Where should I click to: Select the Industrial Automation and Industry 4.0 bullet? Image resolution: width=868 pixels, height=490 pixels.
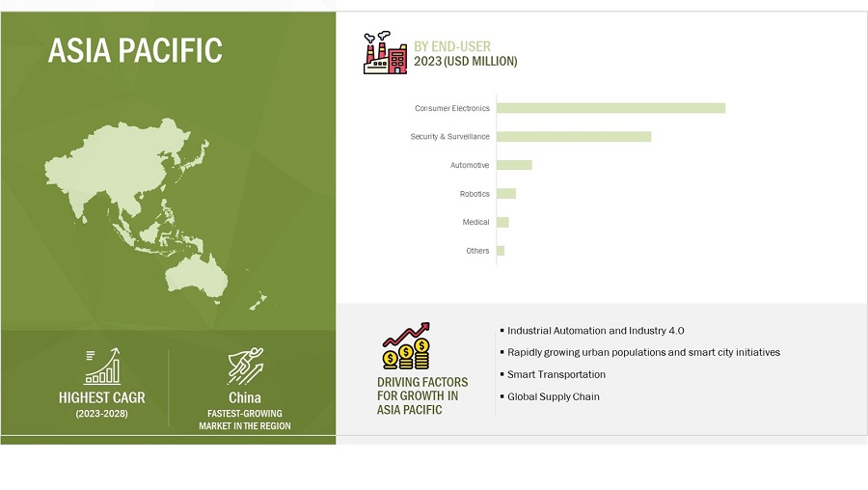pos(595,330)
